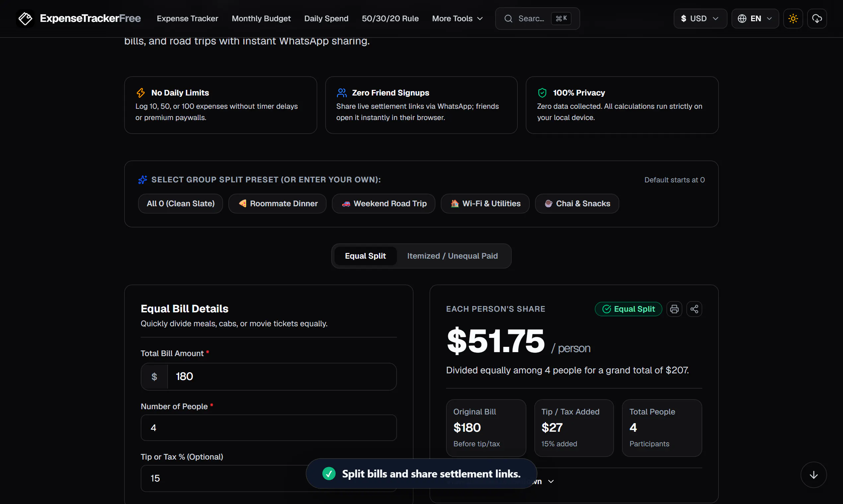Click the Total Bill Amount field
This screenshot has width=843, height=504.
coord(268,376)
